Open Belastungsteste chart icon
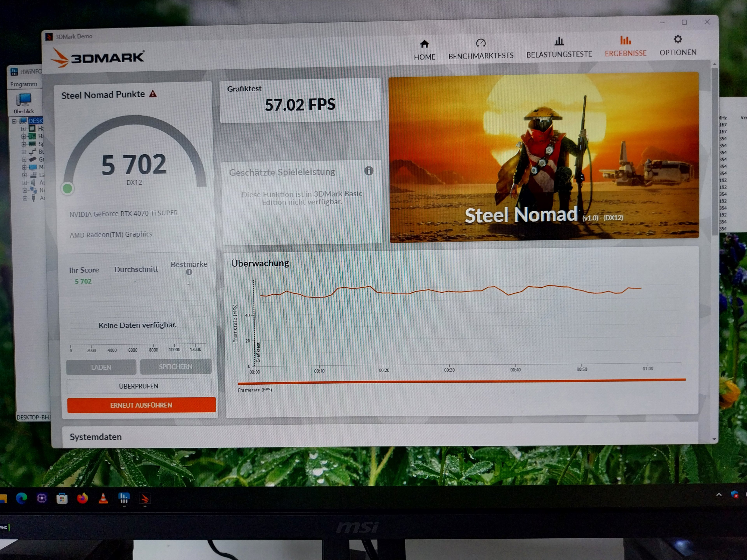Viewport: 747px width, 560px height. [559, 41]
